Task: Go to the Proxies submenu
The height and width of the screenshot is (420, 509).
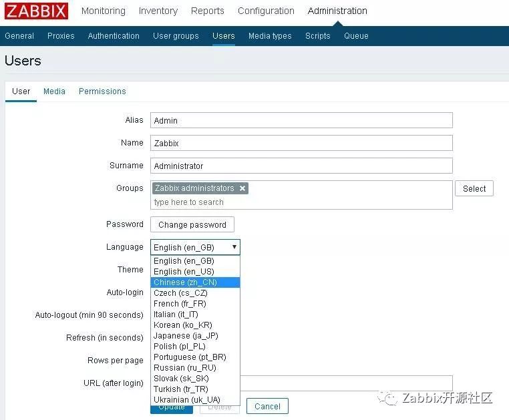Action: coord(61,35)
